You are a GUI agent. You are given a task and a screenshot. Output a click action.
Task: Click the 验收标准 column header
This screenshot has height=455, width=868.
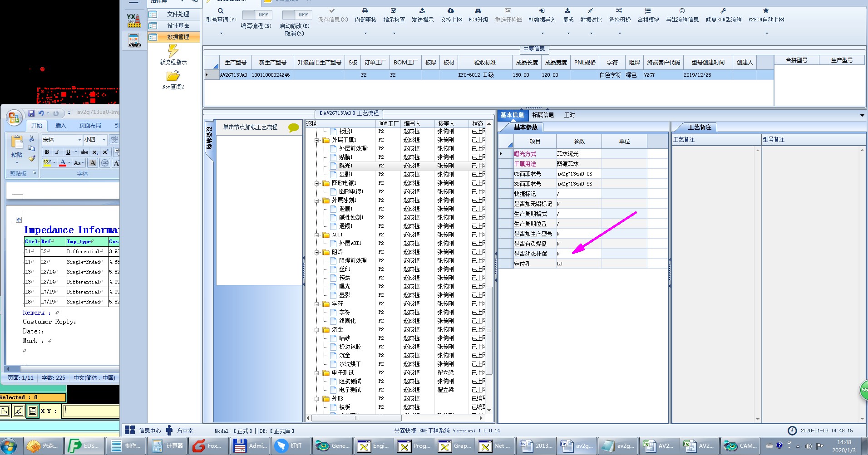485,63
